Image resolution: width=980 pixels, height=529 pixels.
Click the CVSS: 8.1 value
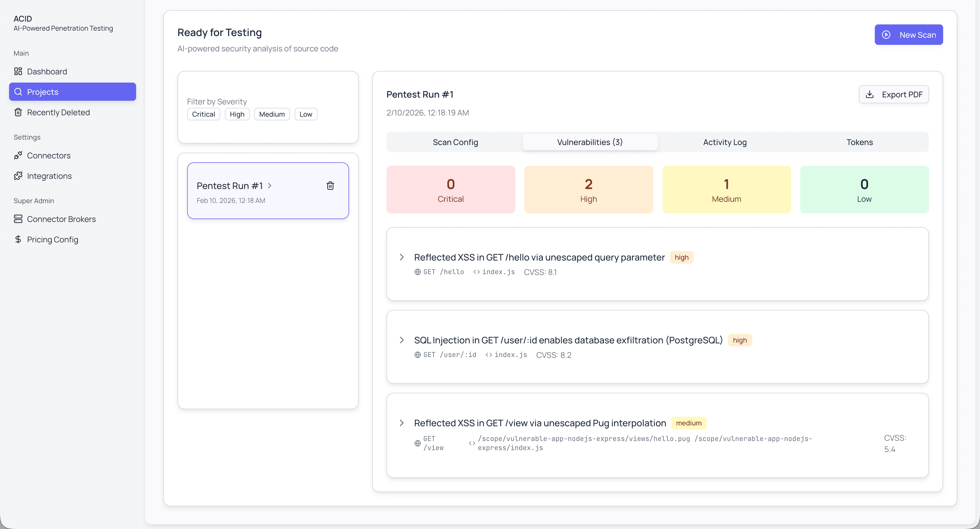540,272
